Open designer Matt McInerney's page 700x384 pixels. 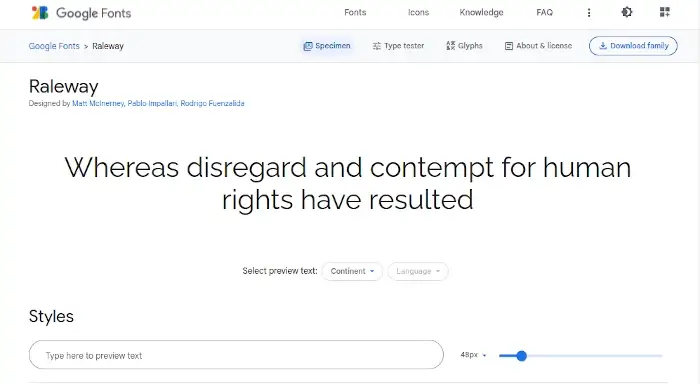pos(98,104)
